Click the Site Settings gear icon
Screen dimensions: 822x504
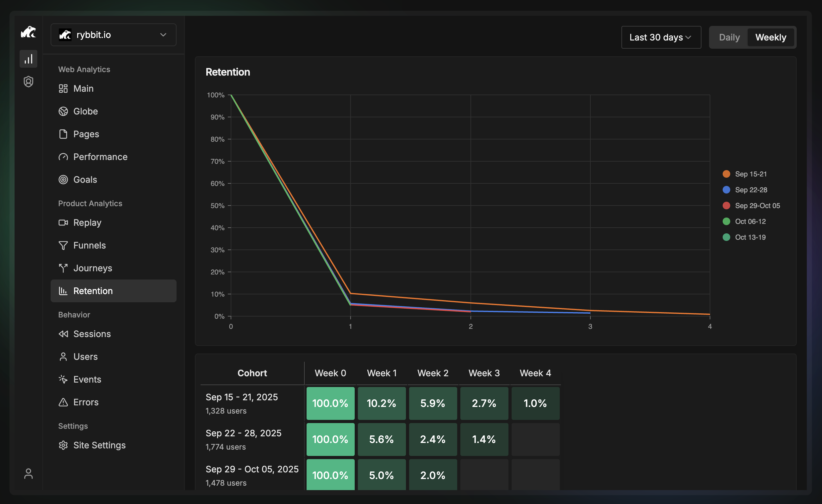[63, 445]
